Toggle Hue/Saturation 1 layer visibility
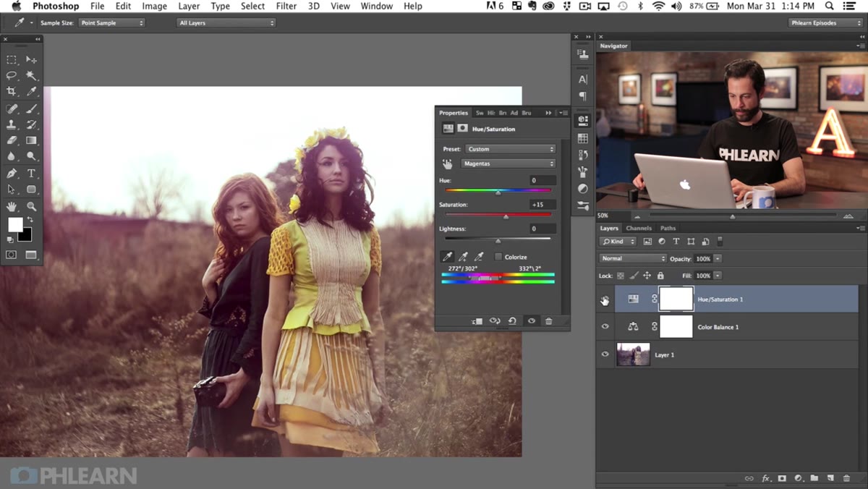 [605, 299]
